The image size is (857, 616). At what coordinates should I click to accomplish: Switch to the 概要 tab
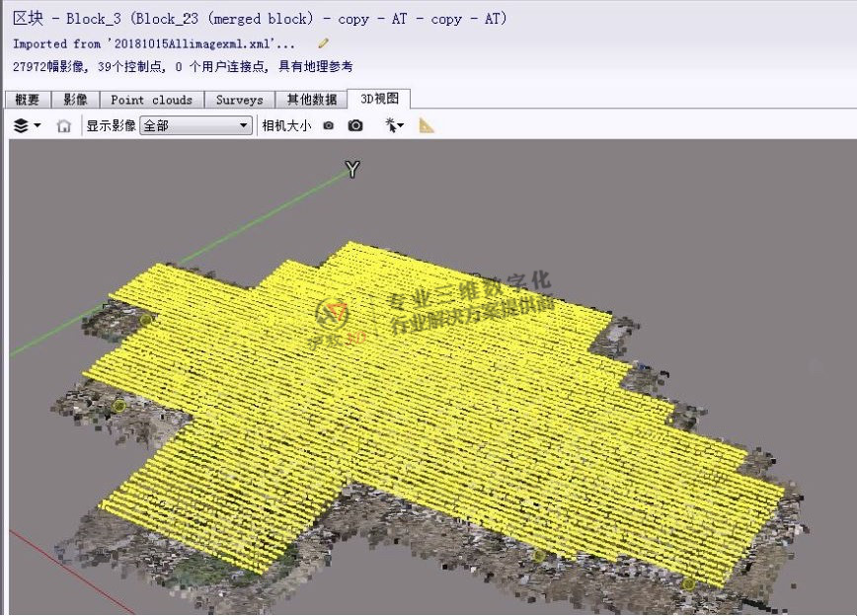26,99
